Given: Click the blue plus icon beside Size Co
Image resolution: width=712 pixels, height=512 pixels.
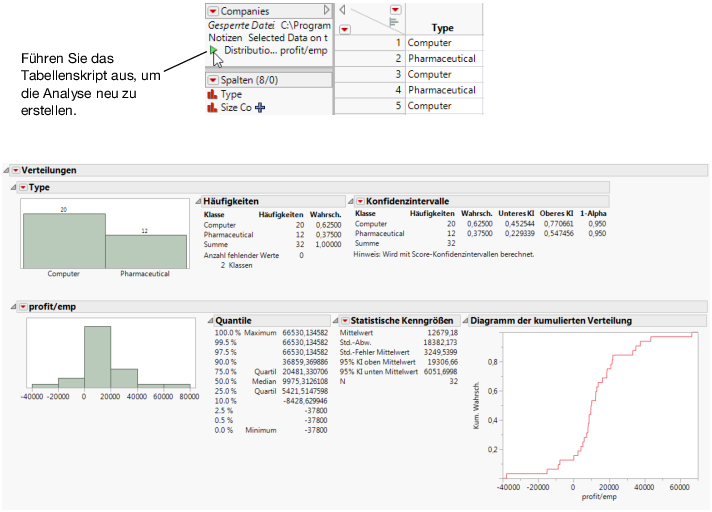Looking at the screenshot, I should (261, 107).
